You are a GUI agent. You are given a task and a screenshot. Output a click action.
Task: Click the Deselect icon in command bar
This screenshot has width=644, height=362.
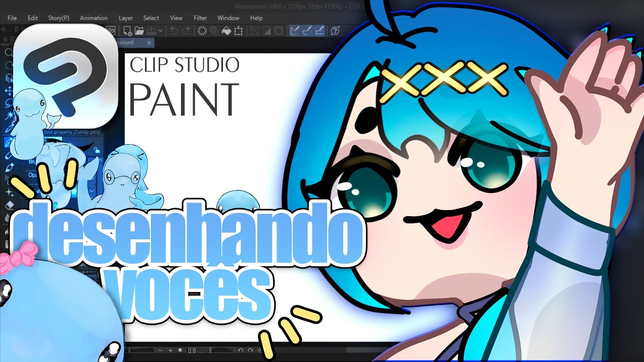255,31
